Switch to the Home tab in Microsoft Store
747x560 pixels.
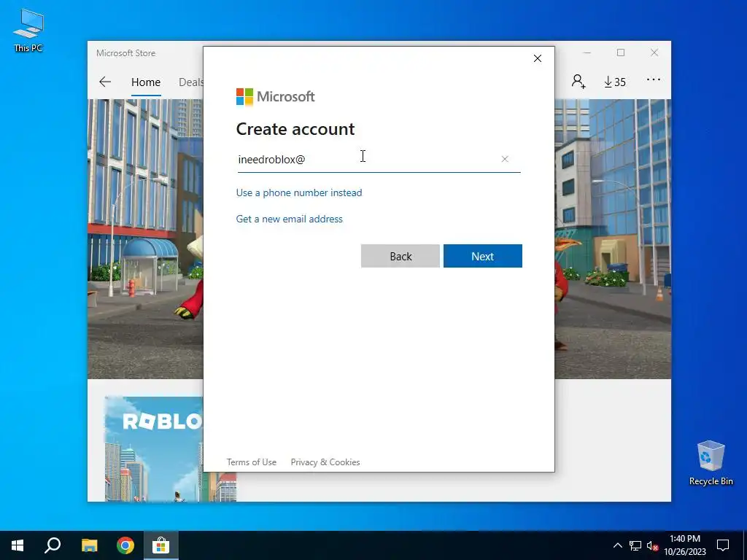coord(146,82)
